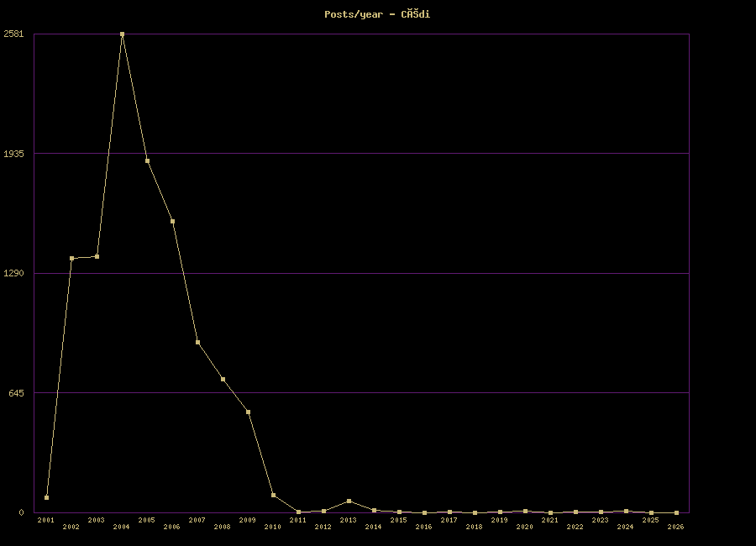
Task: Select the 2020 x-axis year label
Action: pyautogui.click(x=524, y=527)
